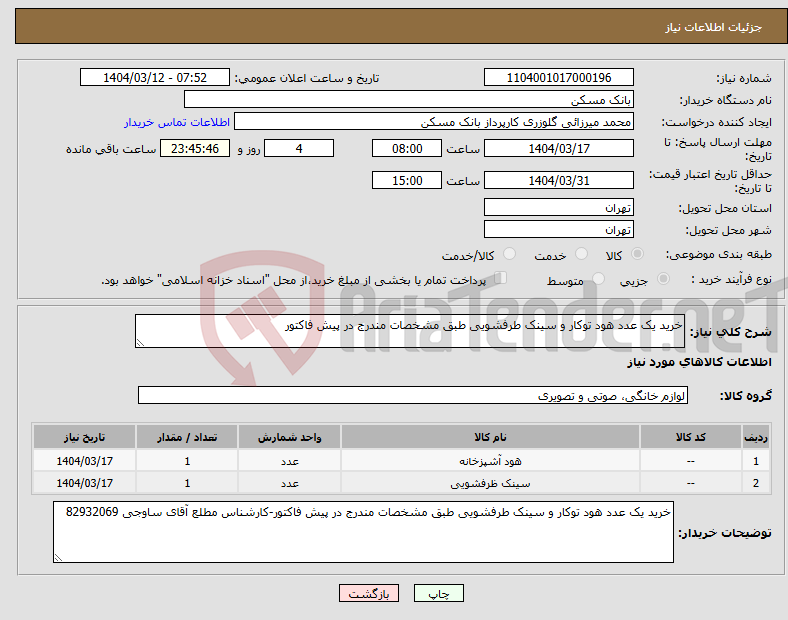Click the row number 1 cell

[x=756, y=461]
